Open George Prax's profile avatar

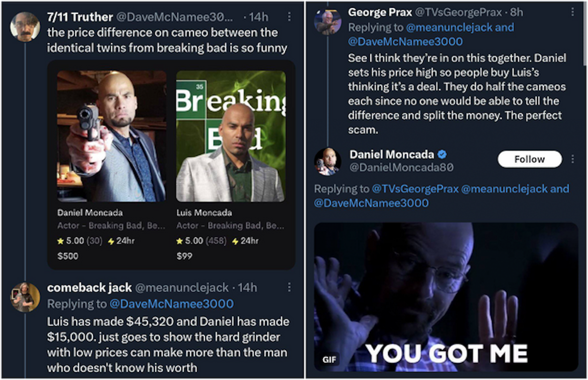click(328, 22)
